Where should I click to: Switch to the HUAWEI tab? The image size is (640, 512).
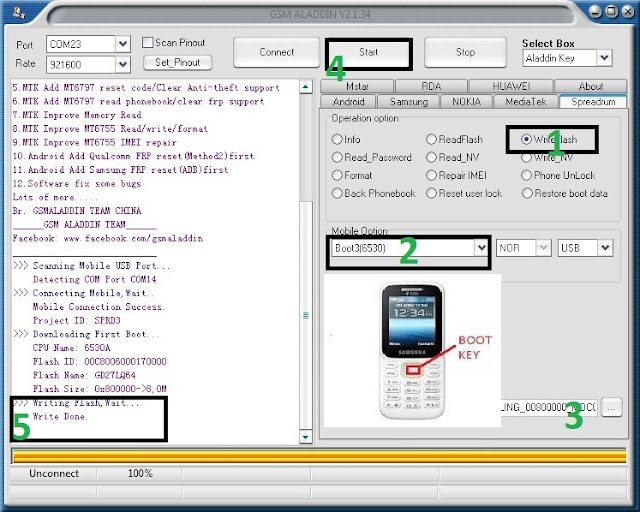pos(511,86)
